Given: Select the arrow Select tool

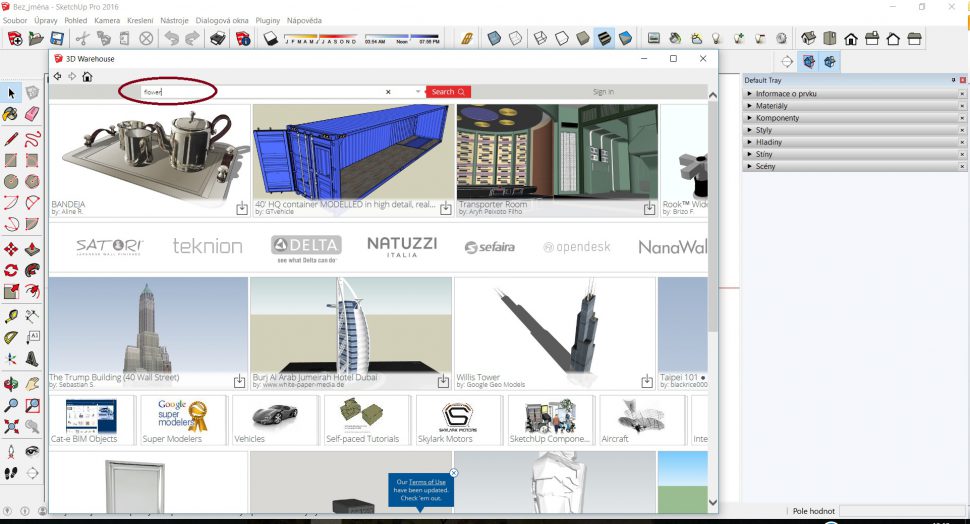Looking at the screenshot, I should (11, 93).
